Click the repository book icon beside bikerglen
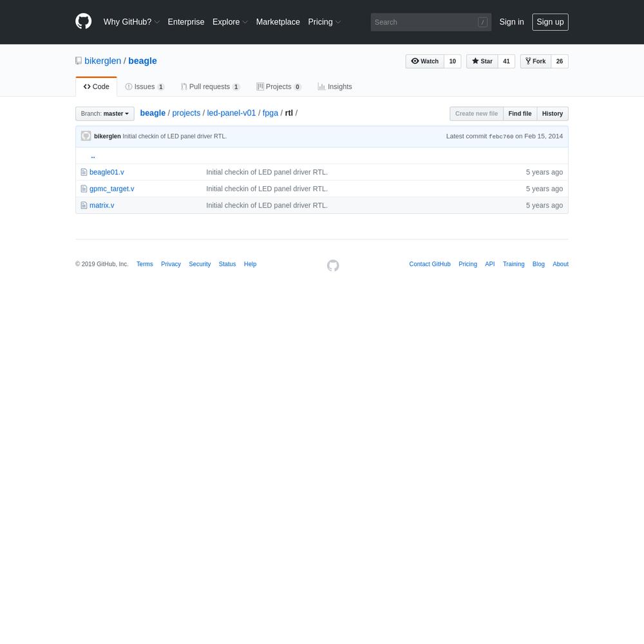The image size is (644, 644). (79, 61)
